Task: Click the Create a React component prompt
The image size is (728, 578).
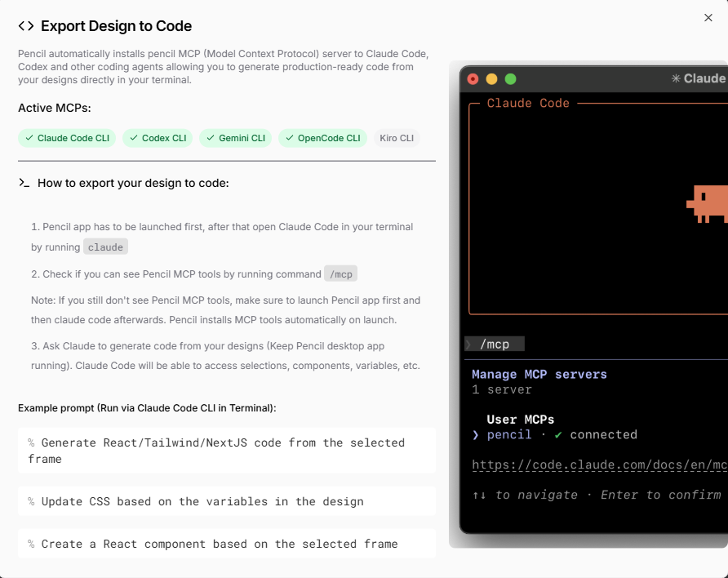Action: click(x=227, y=543)
